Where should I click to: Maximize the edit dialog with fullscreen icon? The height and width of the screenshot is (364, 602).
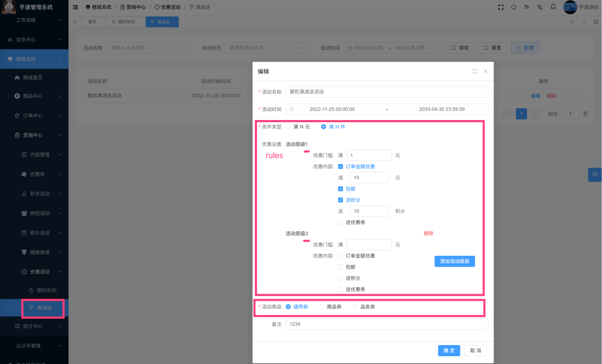(475, 71)
